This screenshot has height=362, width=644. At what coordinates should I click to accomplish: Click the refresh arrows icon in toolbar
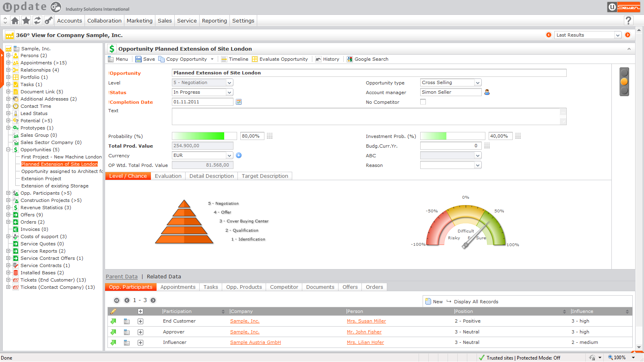coord(37,21)
